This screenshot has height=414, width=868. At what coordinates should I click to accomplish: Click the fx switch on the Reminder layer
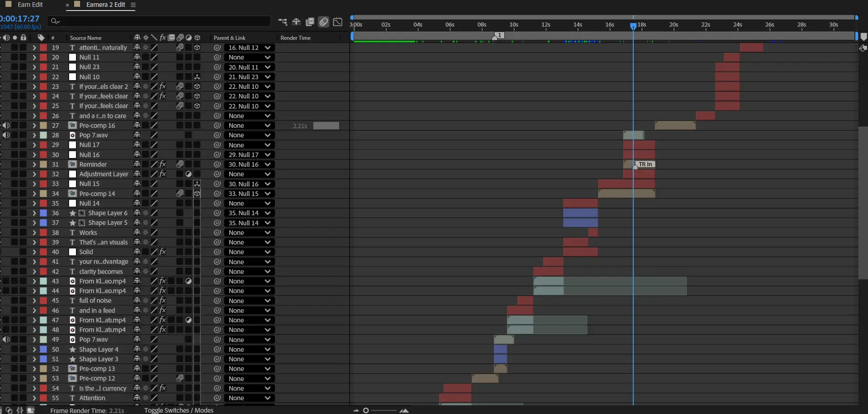tap(162, 164)
